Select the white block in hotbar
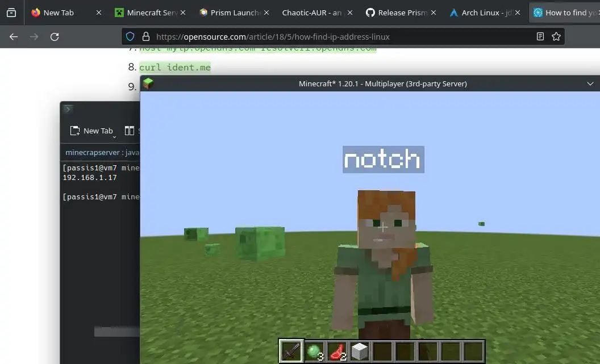 tap(360, 351)
